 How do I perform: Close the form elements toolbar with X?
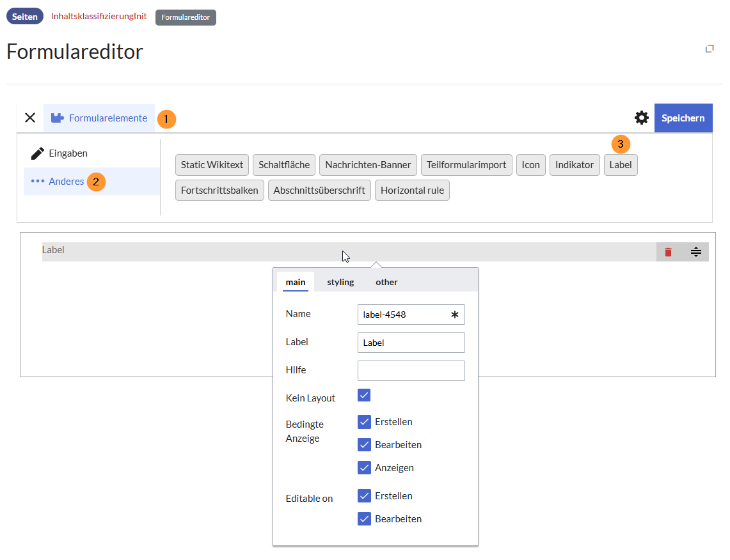30,118
